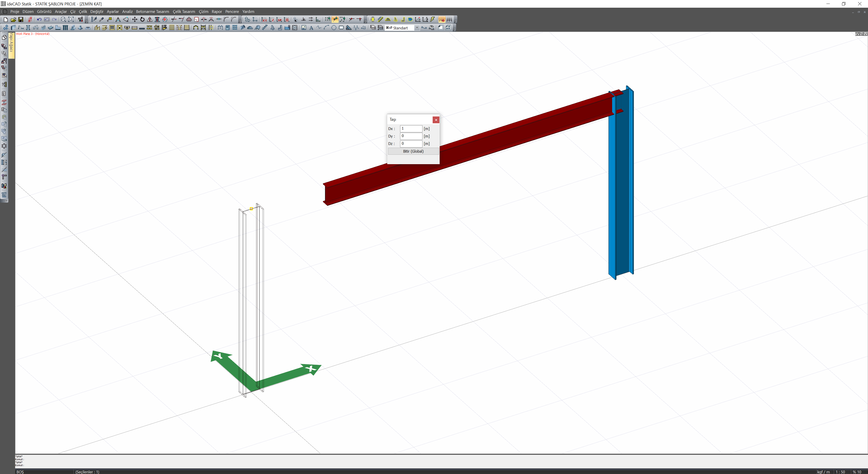This screenshot has height=474, width=868.
Task: Select the Rotate tool icon
Action: point(142,19)
